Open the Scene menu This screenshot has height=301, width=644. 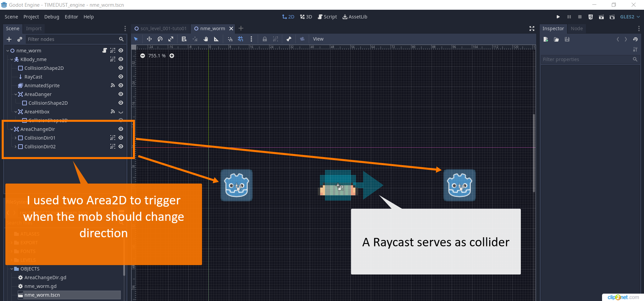point(11,17)
